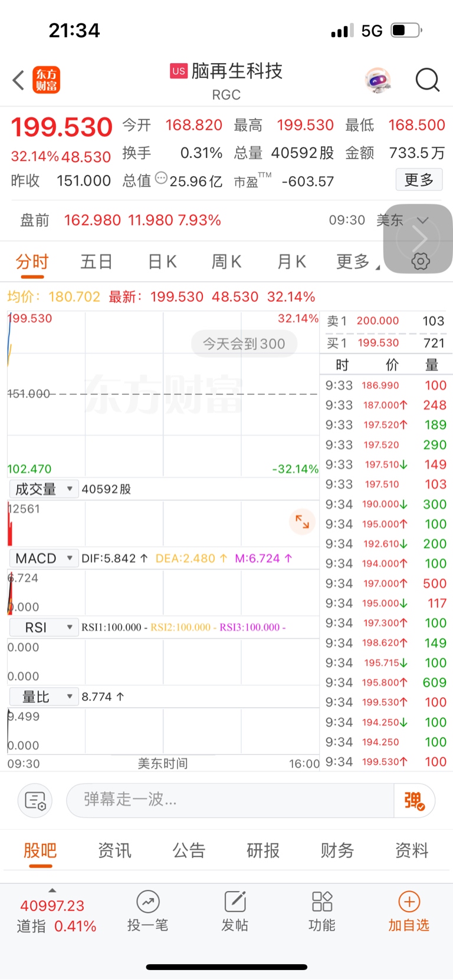Viewport: 453px width, 980px height.
Task: Open the 功能 grid icon
Action: click(322, 902)
